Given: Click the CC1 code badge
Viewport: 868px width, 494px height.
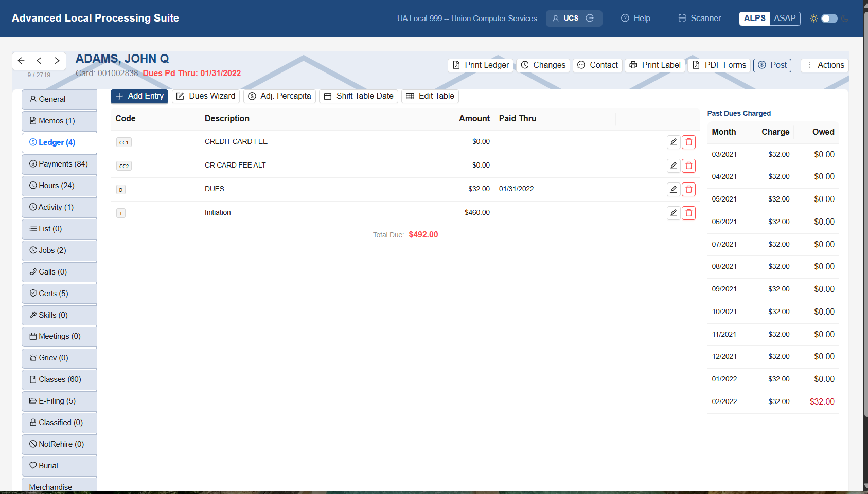Looking at the screenshot, I should coord(124,142).
